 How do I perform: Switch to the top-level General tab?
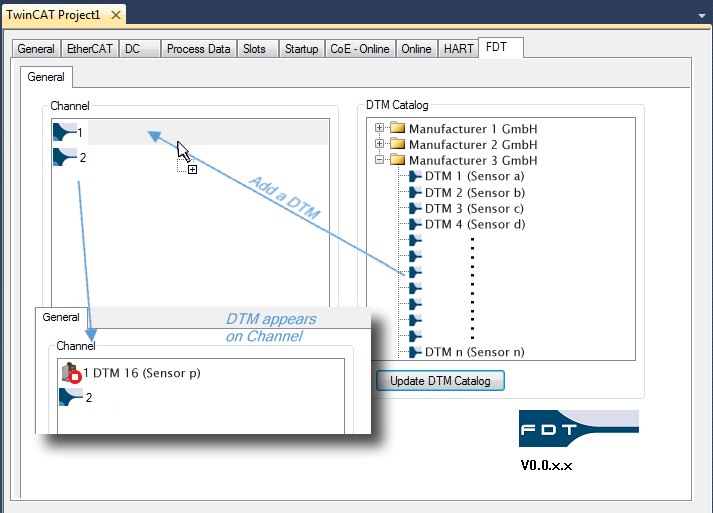click(x=36, y=49)
